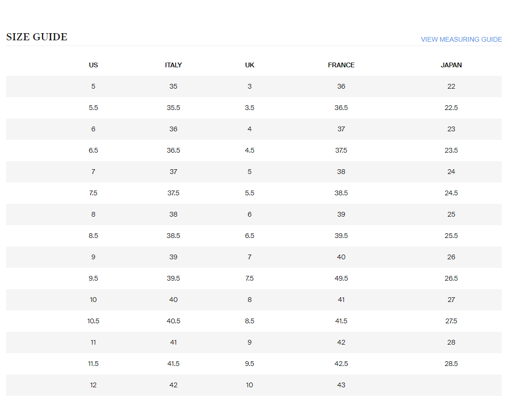Click the Italy column header
This screenshot has height=420, width=508.
point(173,65)
